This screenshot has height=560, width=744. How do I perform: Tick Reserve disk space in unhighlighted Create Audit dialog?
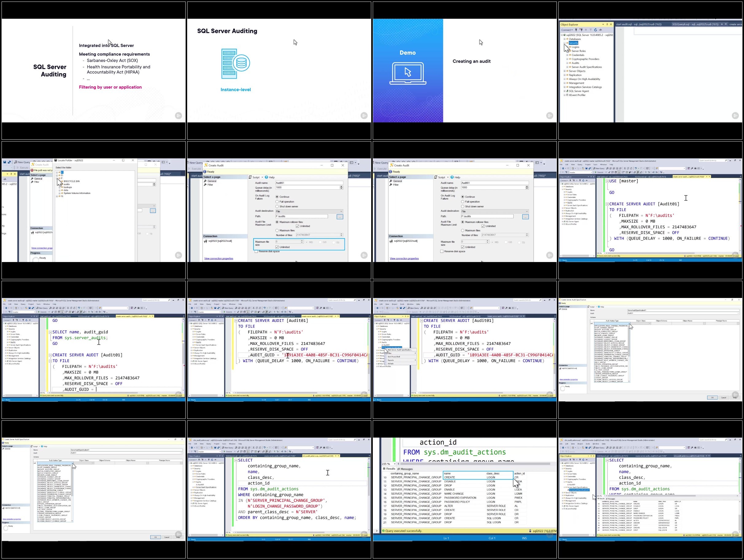[442, 252]
